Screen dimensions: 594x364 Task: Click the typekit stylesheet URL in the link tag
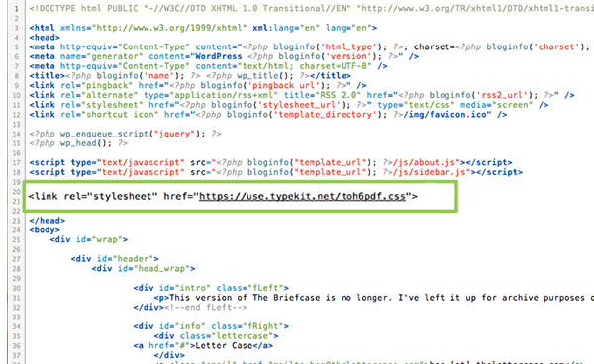click(302, 196)
